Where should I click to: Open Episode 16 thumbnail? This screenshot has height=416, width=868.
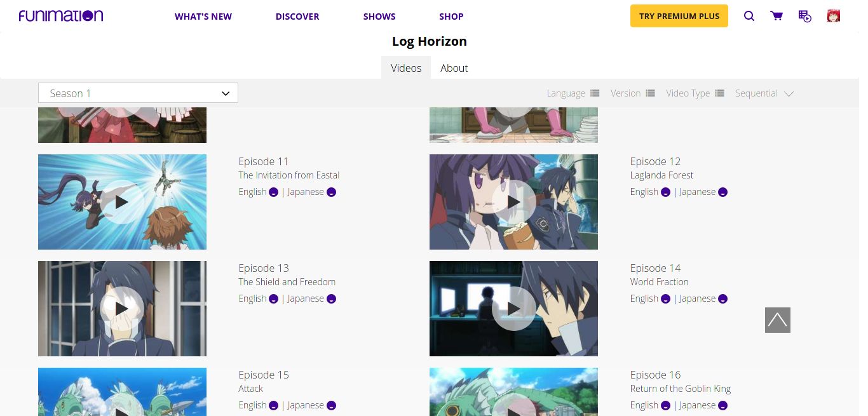513,392
